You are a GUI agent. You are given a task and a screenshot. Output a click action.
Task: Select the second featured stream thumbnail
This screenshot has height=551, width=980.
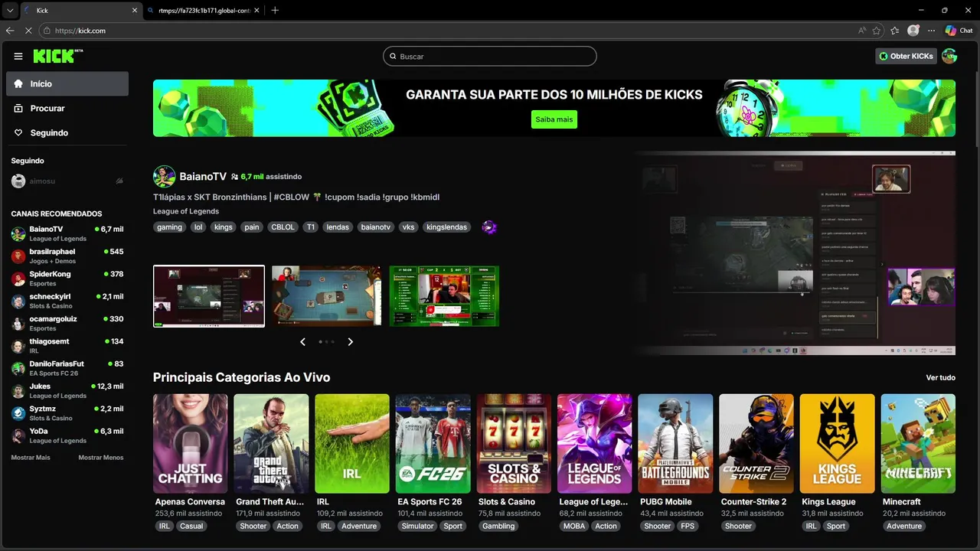coord(326,296)
